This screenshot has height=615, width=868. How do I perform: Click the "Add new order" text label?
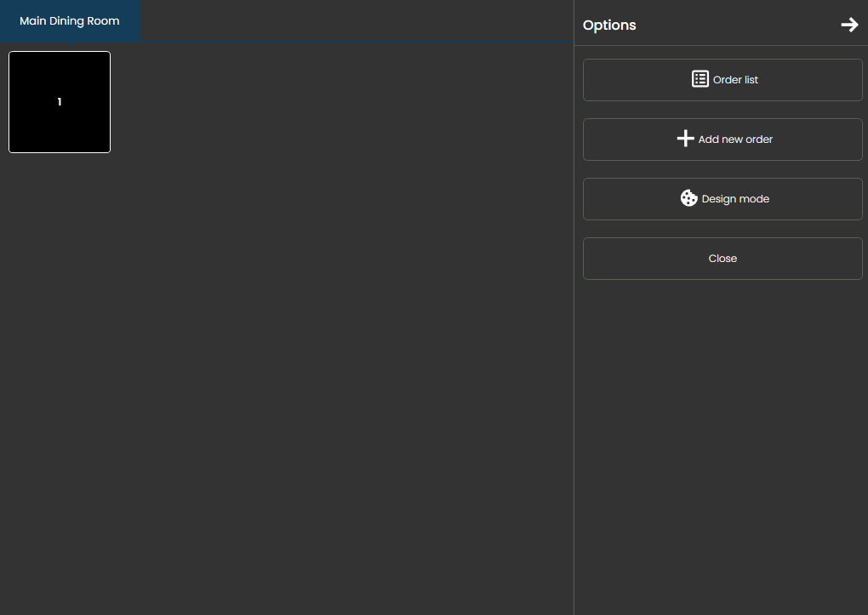click(735, 140)
